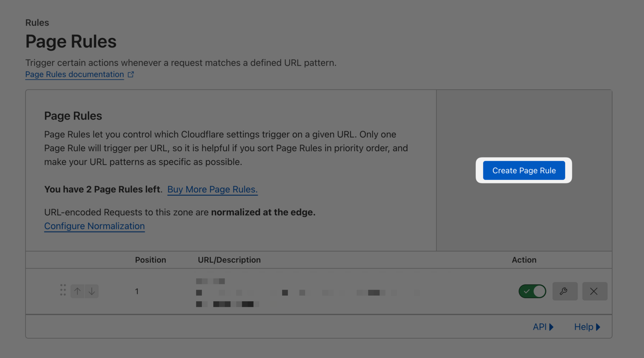644x358 pixels.
Task: Click the Rules breadcrumb text
Action: (x=37, y=23)
